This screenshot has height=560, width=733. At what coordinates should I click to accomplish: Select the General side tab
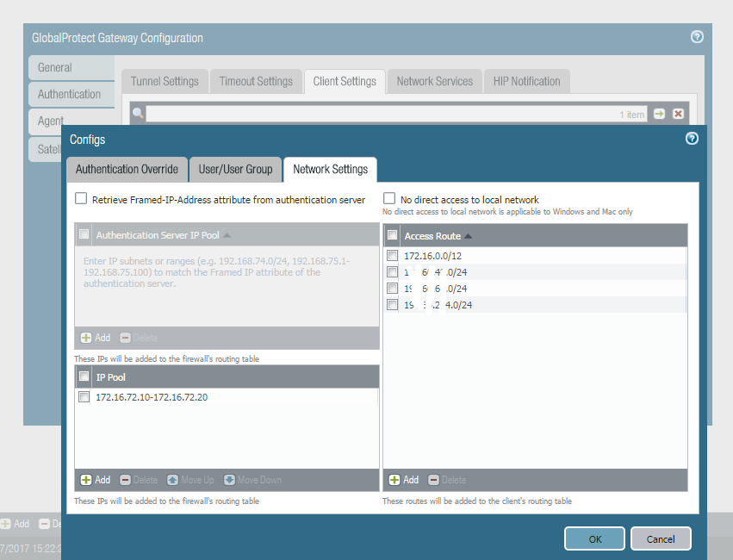[71, 68]
